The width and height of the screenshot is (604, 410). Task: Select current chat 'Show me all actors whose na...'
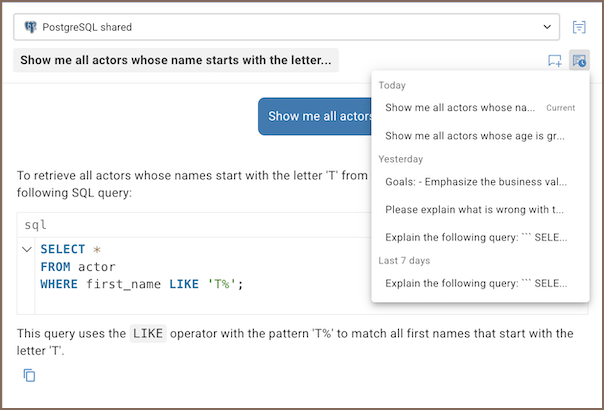[x=460, y=107]
